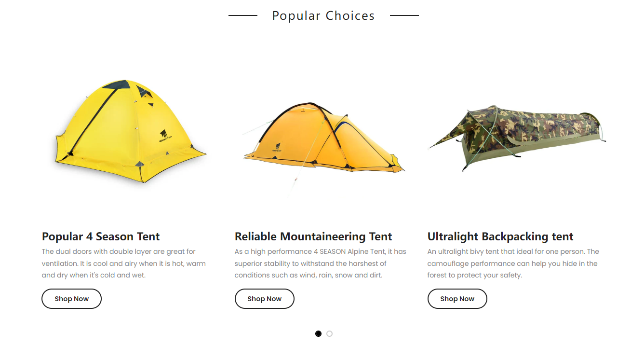Open the Ultralight Backpacking tent title
644x346 pixels.
(x=500, y=236)
